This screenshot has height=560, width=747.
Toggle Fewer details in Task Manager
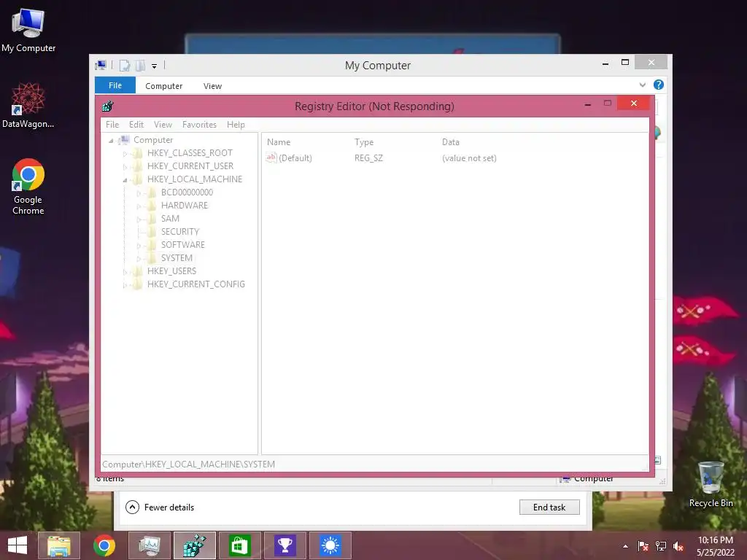(x=160, y=507)
